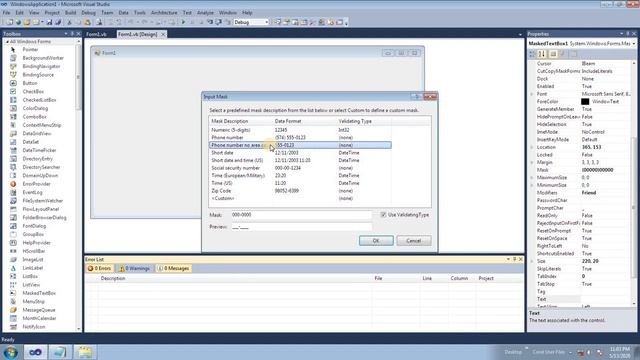The height and width of the screenshot is (360, 640).
Task: Click the ForeColor black swatch
Action: point(585,102)
